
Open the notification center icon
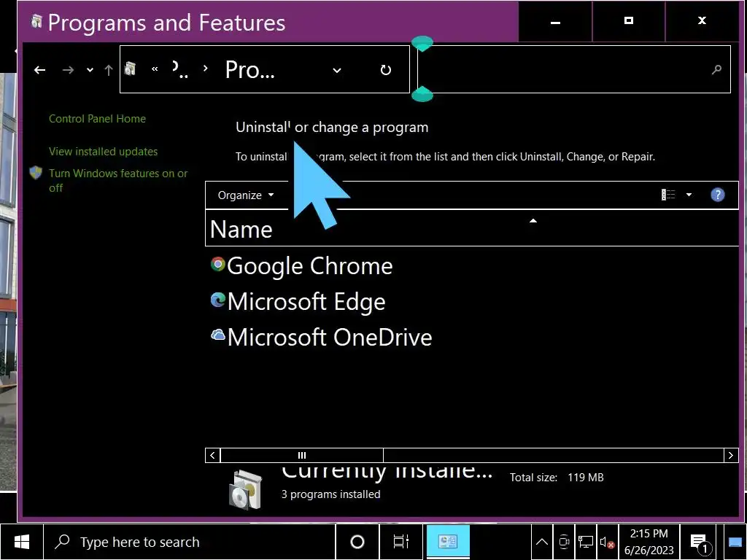click(701, 542)
